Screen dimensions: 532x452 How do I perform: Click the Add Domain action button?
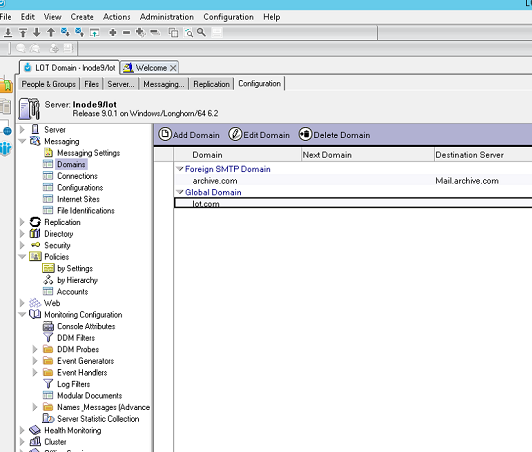pos(189,135)
